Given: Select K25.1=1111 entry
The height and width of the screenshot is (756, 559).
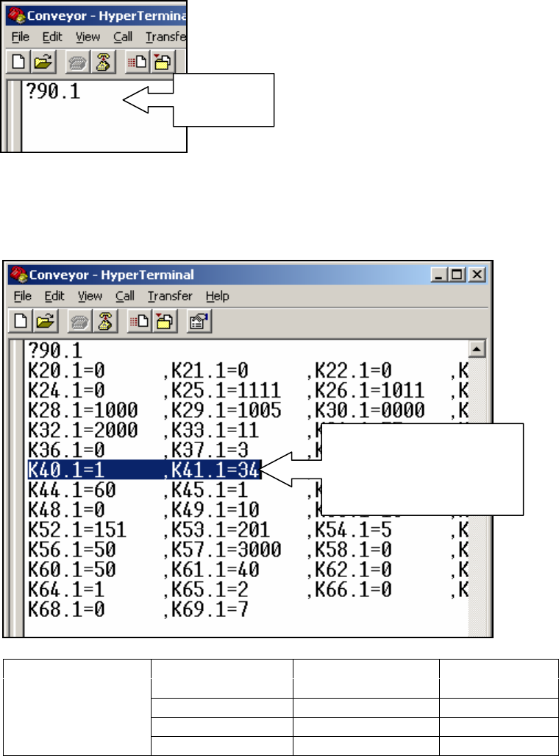Looking at the screenshot, I should tap(226, 391).
